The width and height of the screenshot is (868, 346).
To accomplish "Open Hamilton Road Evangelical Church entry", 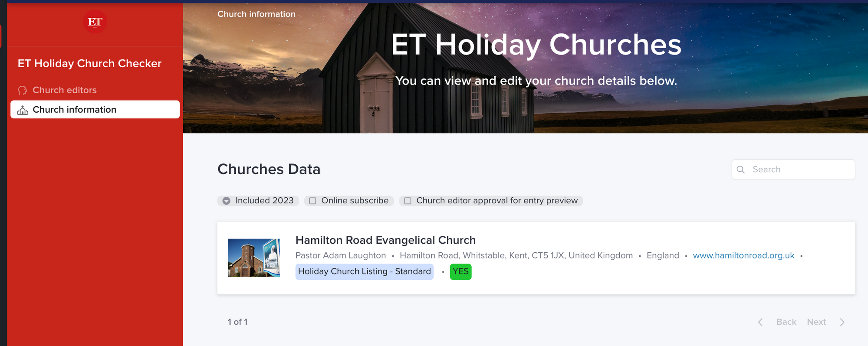I will [385, 240].
